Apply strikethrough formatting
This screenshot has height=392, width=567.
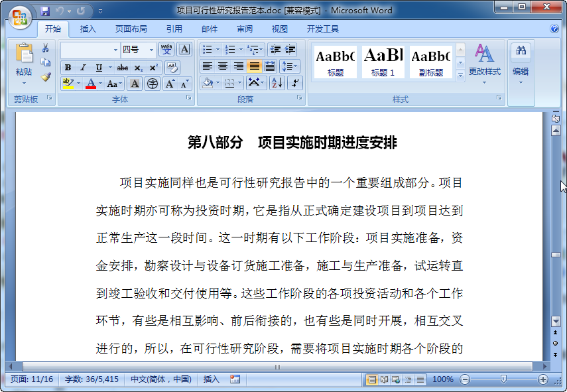pyautogui.click(x=123, y=68)
